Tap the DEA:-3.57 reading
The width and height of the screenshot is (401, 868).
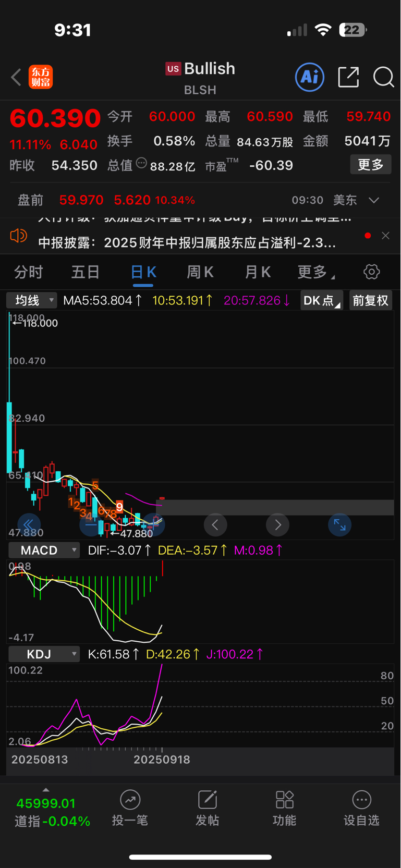pos(192,551)
